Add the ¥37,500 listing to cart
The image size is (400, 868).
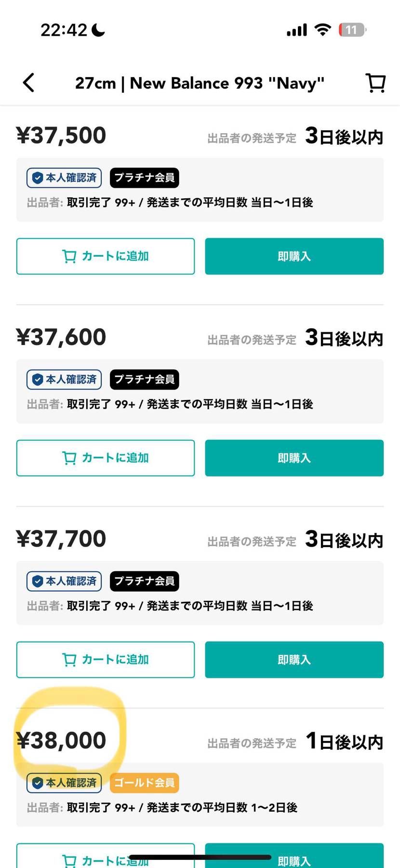(106, 256)
